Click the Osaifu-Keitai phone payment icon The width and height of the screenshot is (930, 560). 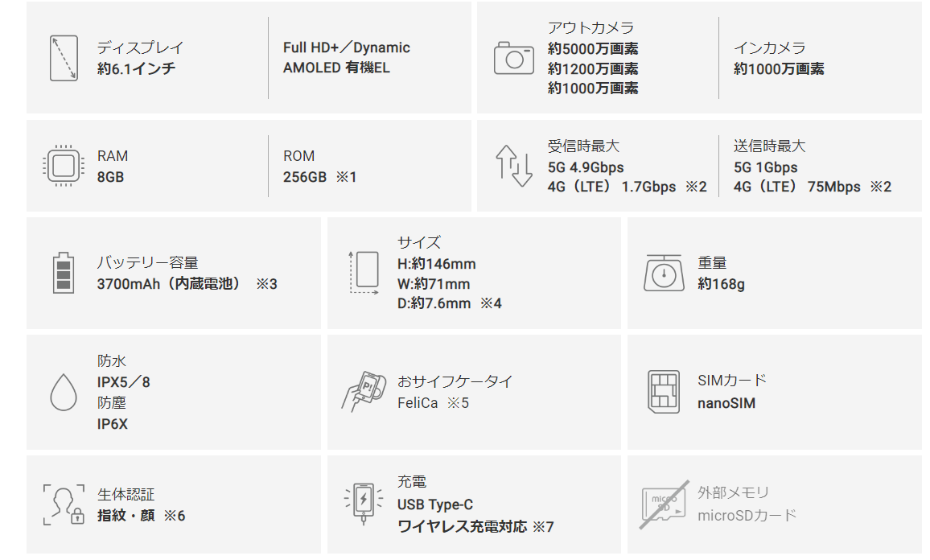[364, 392]
